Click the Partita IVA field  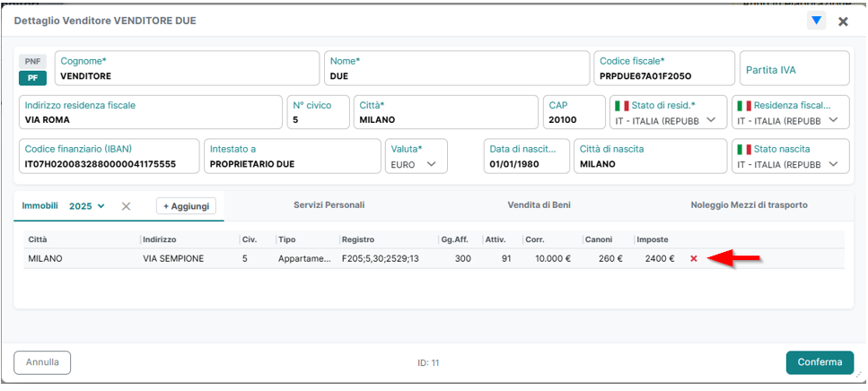pyautogui.click(x=794, y=68)
